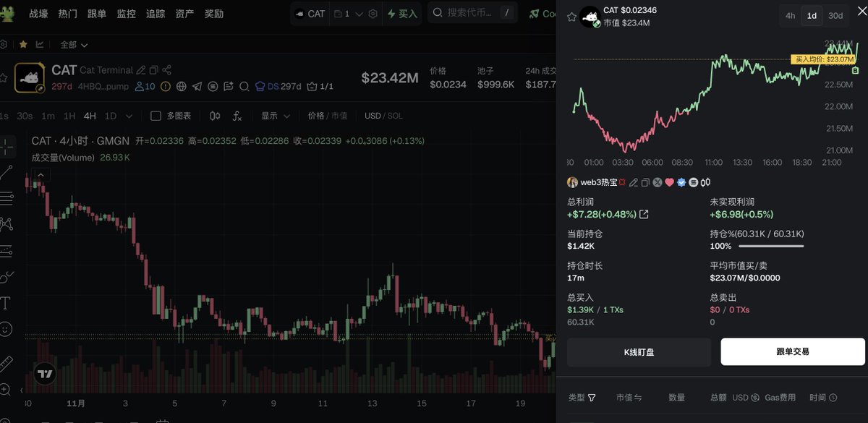Viewport: 868px width, 423px height.
Task: Change candlestick chart style icon
Action: tap(215, 116)
